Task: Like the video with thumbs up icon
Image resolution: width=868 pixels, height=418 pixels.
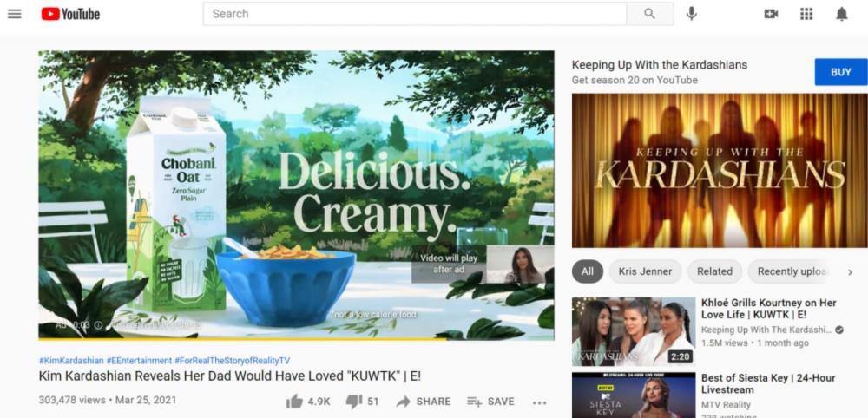Action: [294, 402]
